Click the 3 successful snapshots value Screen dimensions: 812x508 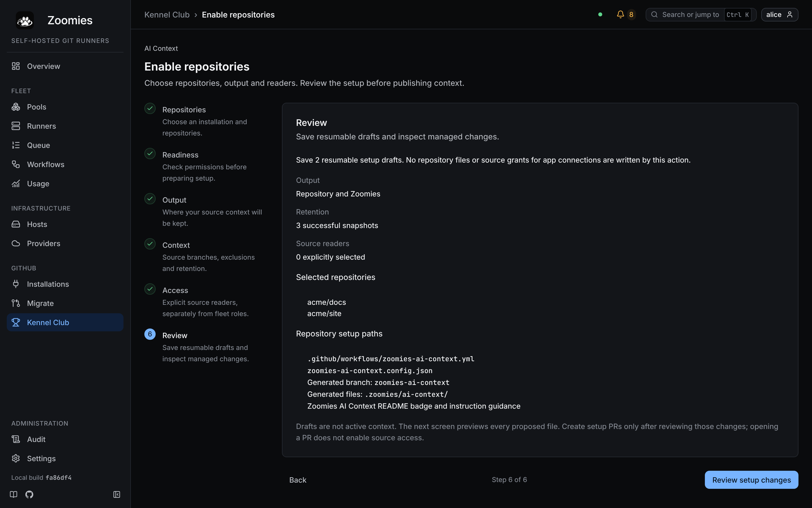[x=337, y=225]
